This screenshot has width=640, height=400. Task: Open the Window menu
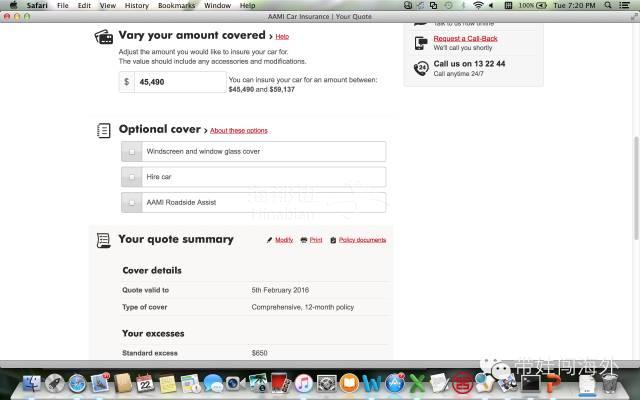217,5
